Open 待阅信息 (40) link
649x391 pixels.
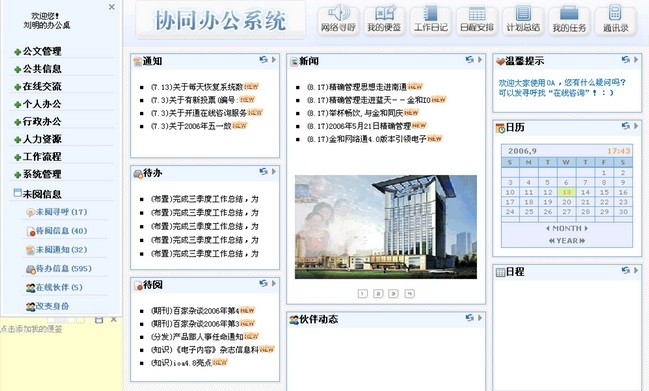coord(57,231)
